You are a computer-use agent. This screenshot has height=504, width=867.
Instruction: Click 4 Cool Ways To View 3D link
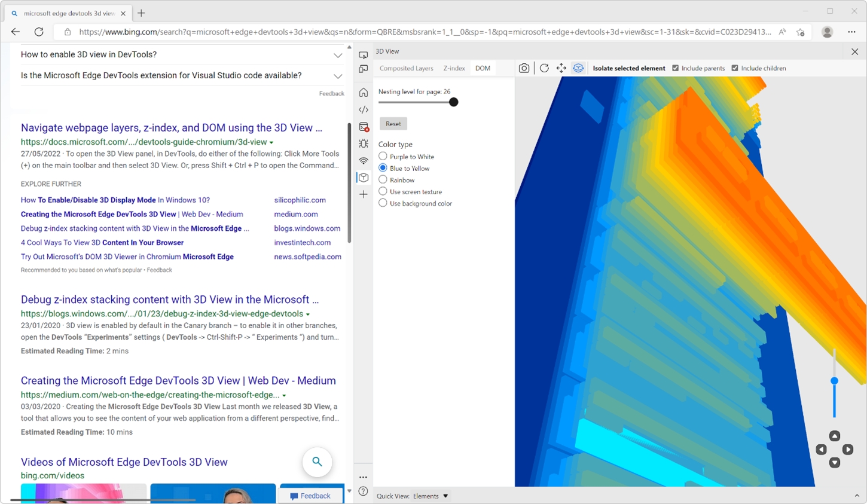tap(102, 243)
